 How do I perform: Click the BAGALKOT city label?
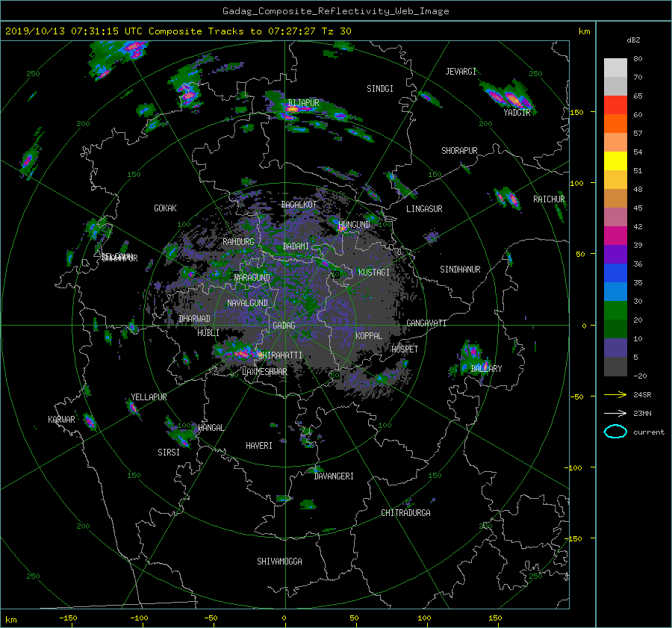point(299,205)
